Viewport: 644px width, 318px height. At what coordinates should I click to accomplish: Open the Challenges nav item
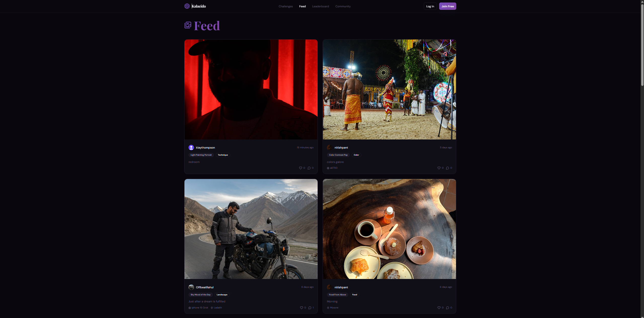coord(286,6)
